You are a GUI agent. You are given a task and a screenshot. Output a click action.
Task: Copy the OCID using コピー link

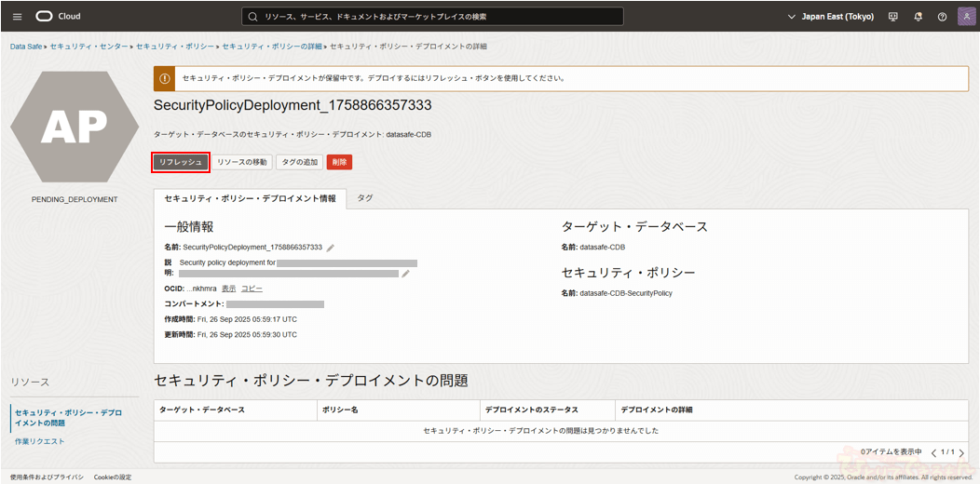point(252,289)
